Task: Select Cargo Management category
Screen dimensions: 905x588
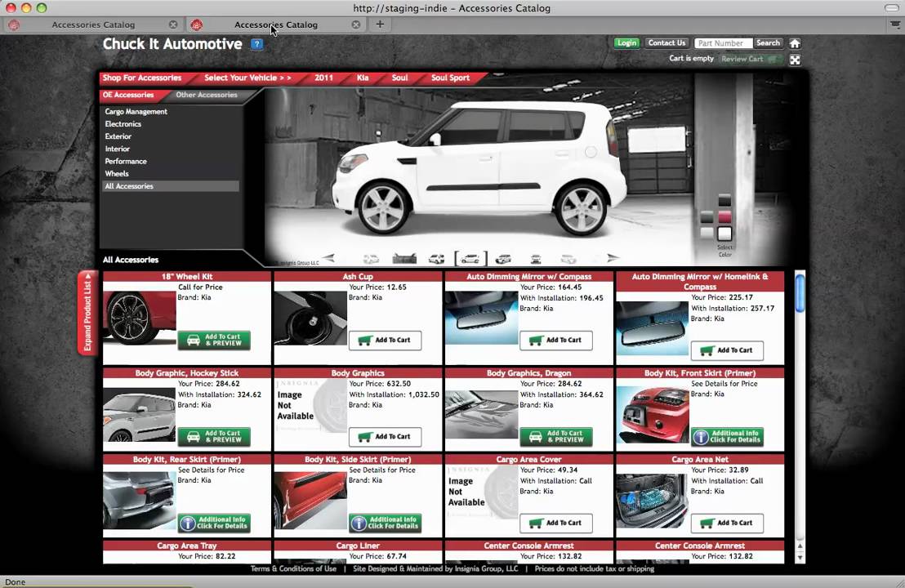Action: click(x=136, y=112)
